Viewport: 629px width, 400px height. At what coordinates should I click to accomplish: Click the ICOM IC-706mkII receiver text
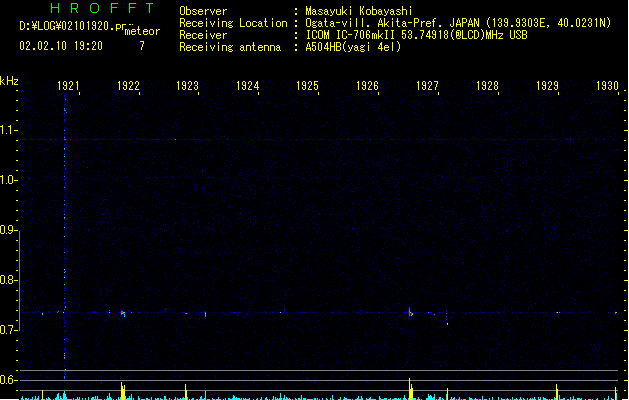click(416, 35)
